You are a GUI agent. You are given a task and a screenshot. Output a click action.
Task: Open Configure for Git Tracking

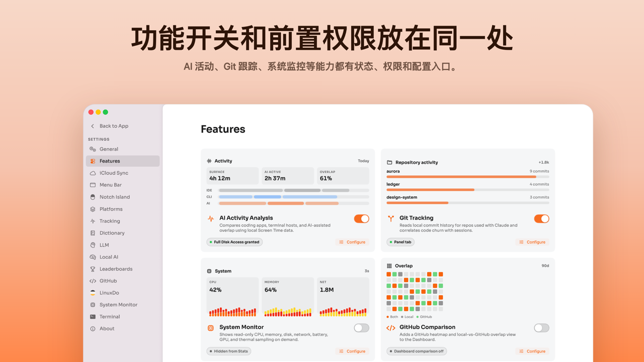[532, 242]
